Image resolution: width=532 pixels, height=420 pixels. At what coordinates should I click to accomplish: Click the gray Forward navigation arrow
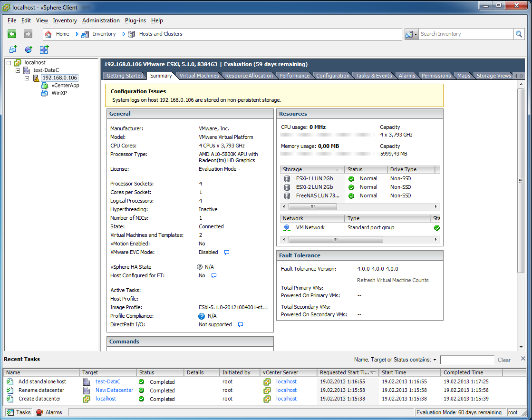(28, 34)
